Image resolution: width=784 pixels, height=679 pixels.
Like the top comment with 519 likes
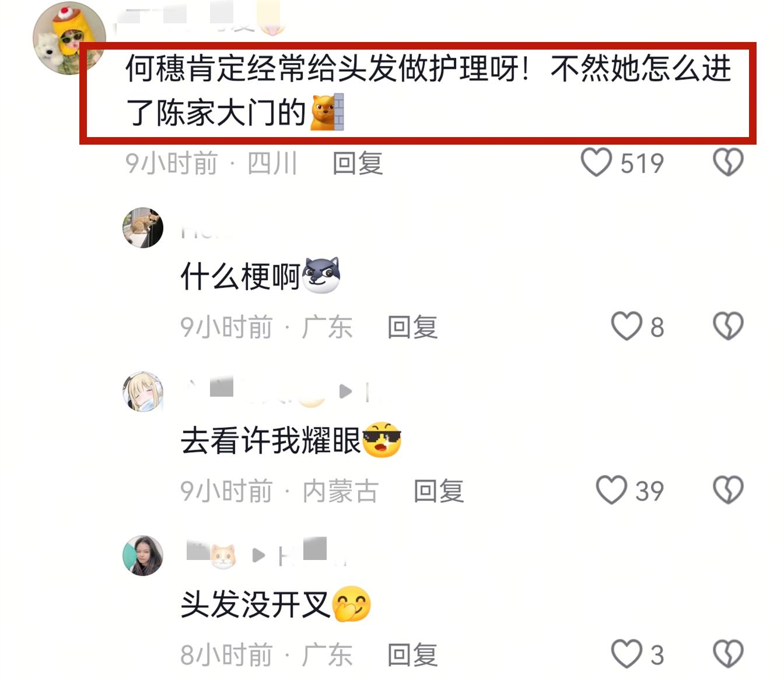(596, 162)
